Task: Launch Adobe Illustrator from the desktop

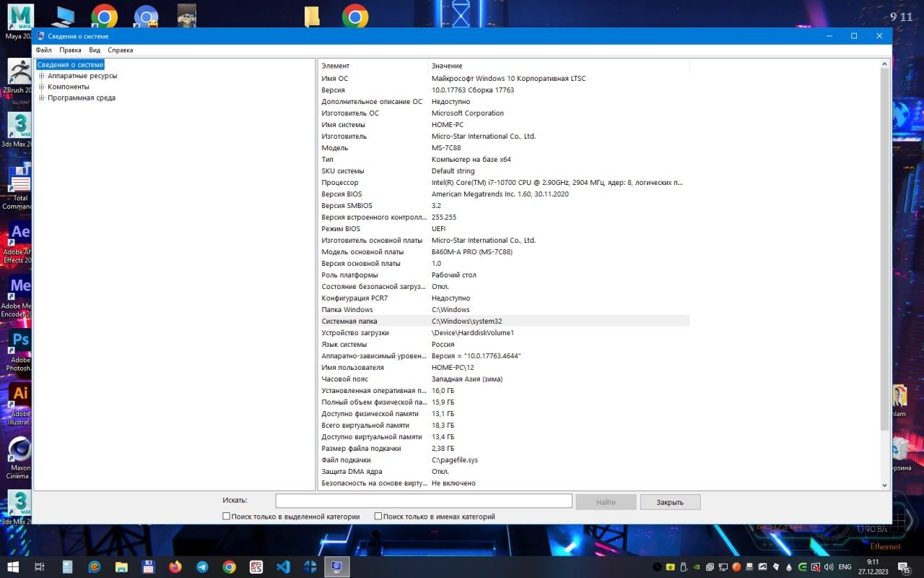Action: click(x=19, y=405)
